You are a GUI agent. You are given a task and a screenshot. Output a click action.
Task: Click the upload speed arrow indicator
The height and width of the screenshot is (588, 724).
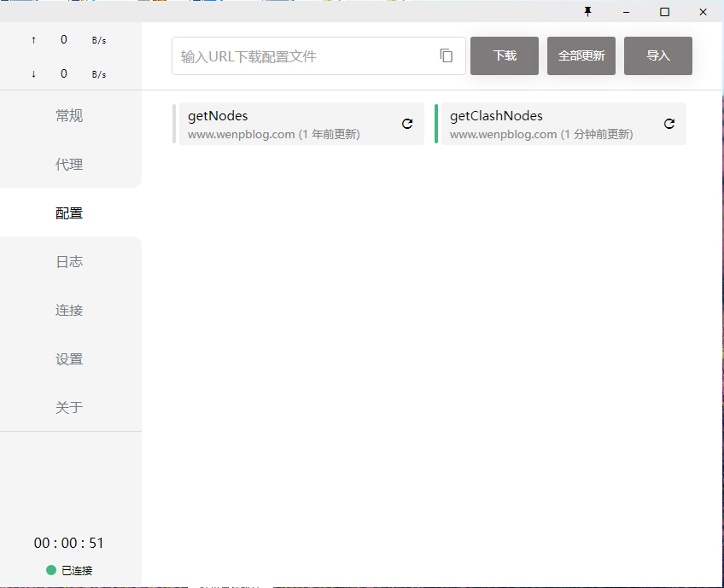click(x=33, y=39)
